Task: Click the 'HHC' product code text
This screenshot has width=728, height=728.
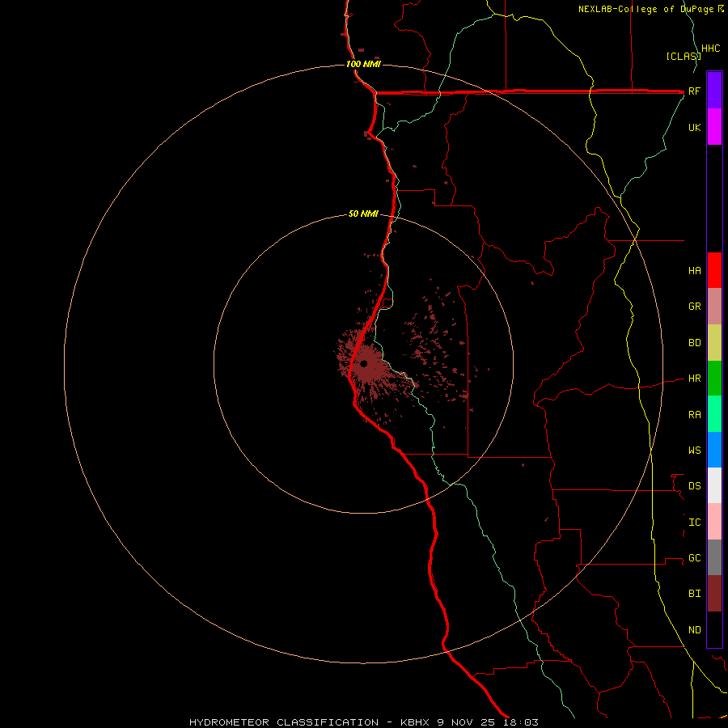Action: (x=710, y=49)
